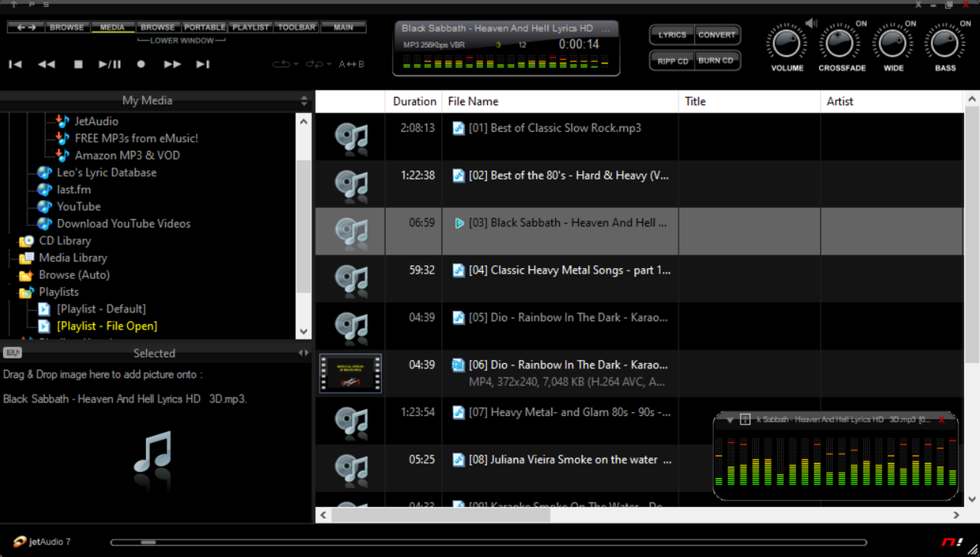Viewport: 980px width, 557px height.
Task: Toggle play/pause
Action: [x=109, y=64]
